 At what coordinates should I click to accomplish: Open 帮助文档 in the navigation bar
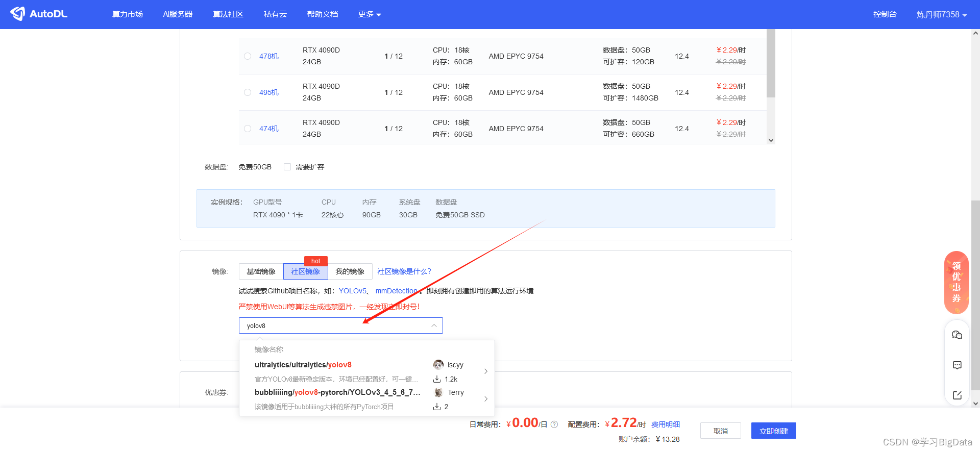click(x=323, y=14)
